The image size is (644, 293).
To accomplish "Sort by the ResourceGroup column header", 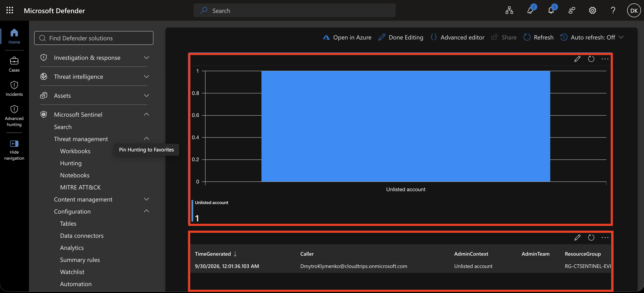I will coord(583,254).
